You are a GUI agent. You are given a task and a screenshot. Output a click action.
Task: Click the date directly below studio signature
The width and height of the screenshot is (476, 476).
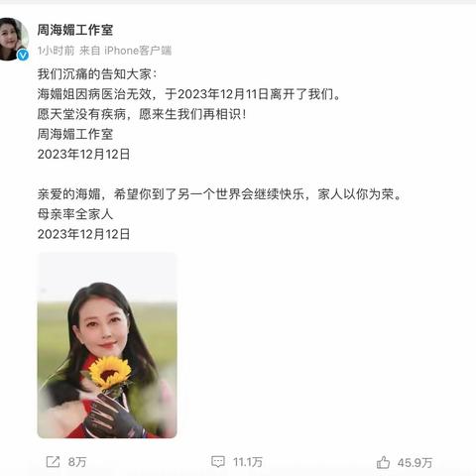[83, 155]
